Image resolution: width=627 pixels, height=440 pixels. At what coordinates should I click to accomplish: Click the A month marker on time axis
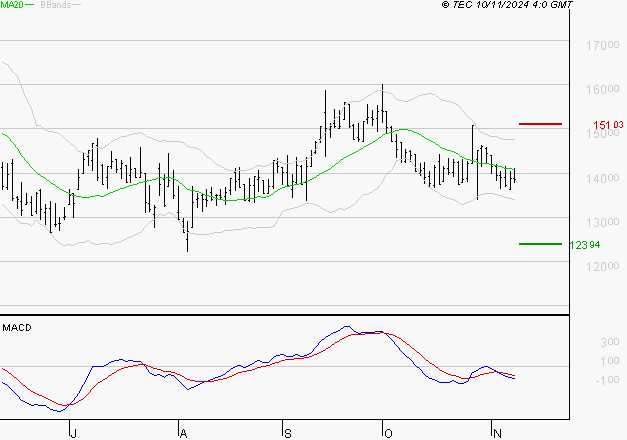(183, 433)
